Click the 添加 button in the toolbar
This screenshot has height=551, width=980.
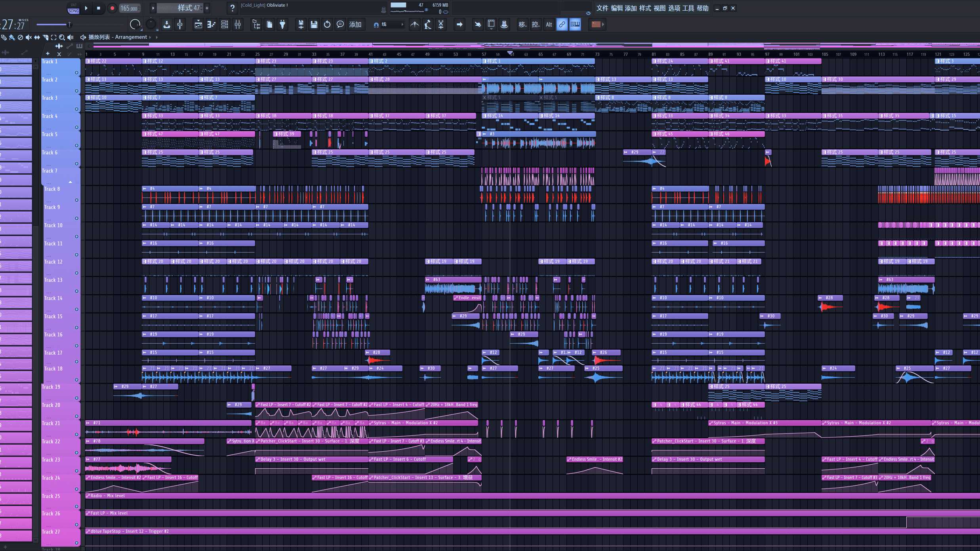pos(355,25)
